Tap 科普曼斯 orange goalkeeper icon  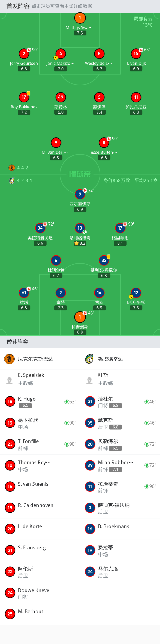click(x=80, y=317)
